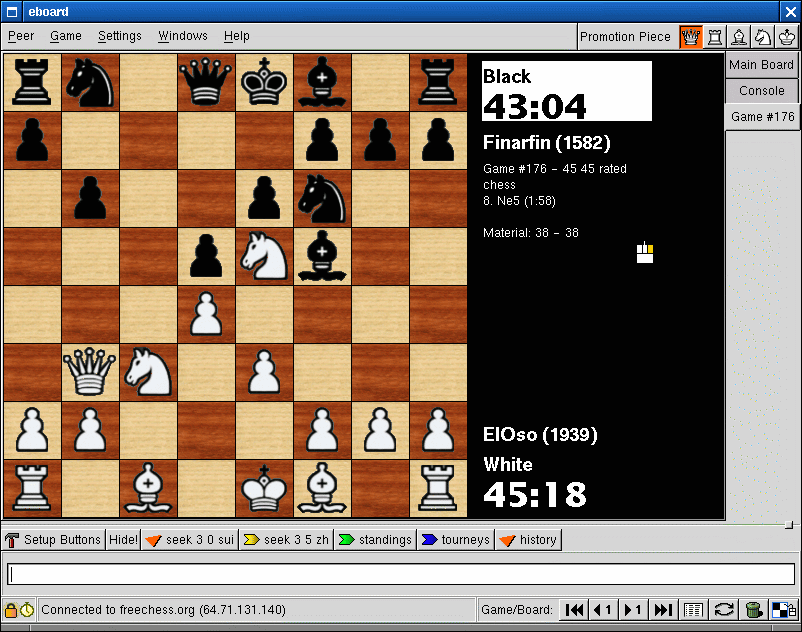Click the green trash can icon
The height and width of the screenshot is (632, 802).
[754, 610]
